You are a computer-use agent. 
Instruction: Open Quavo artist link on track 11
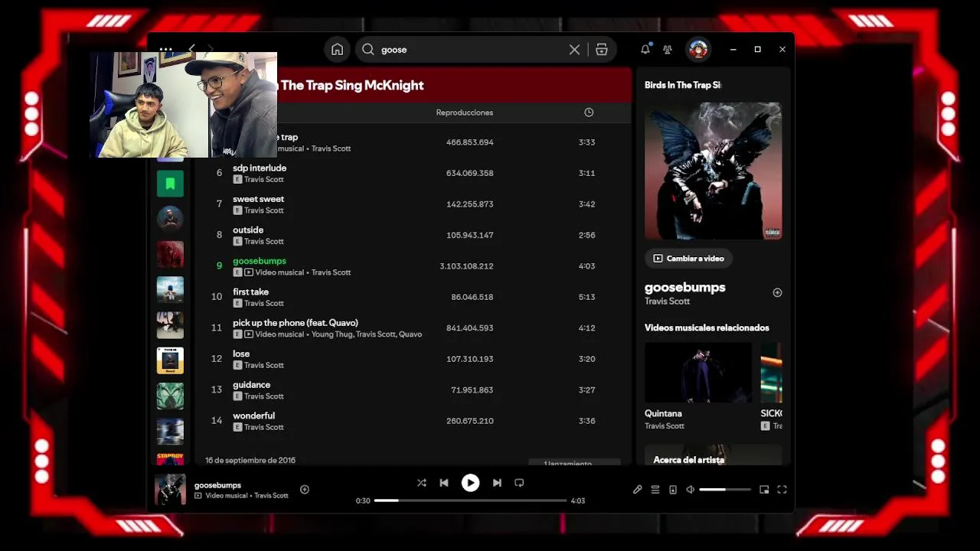[x=410, y=334]
